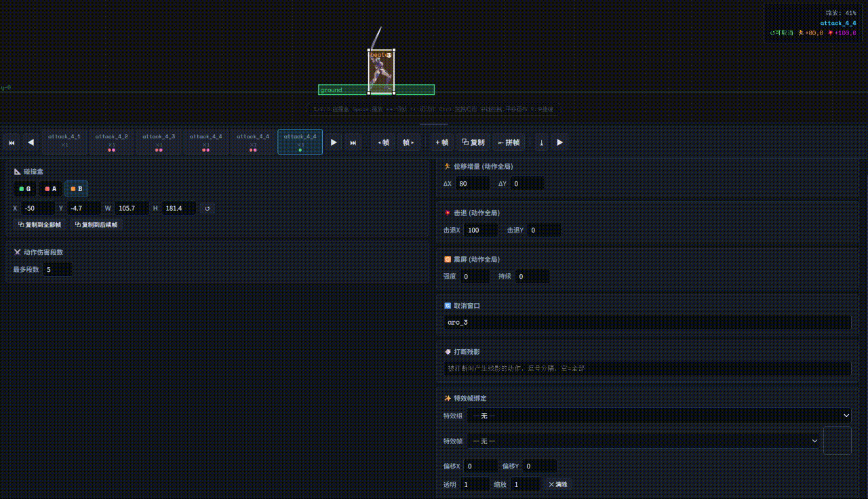
Task: Select highlighted attack_4_4 frame with green dot
Action: coord(300,142)
